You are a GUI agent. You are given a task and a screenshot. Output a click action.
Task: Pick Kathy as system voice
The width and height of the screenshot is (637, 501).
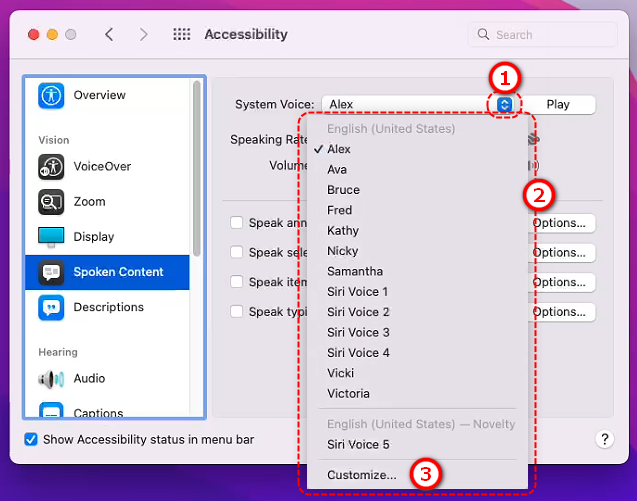(x=417, y=230)
